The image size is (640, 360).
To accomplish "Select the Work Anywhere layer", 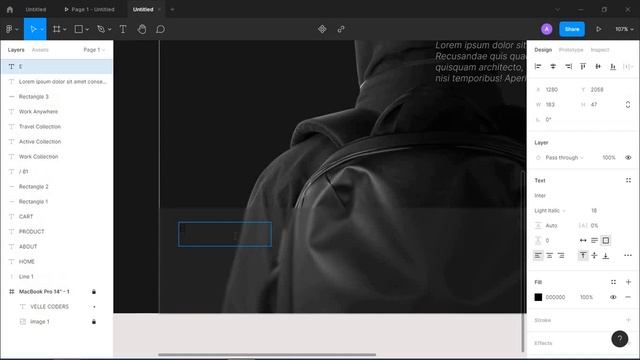I will point(57,111).
